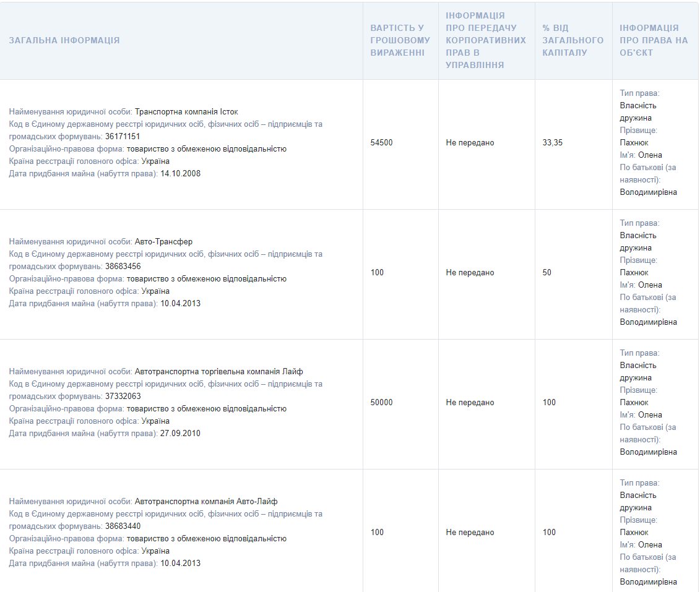This screenshot has height=592, width=700.
Task: Select company name 'Авто-Трансфер'
Action: click(x=159, y=242)
